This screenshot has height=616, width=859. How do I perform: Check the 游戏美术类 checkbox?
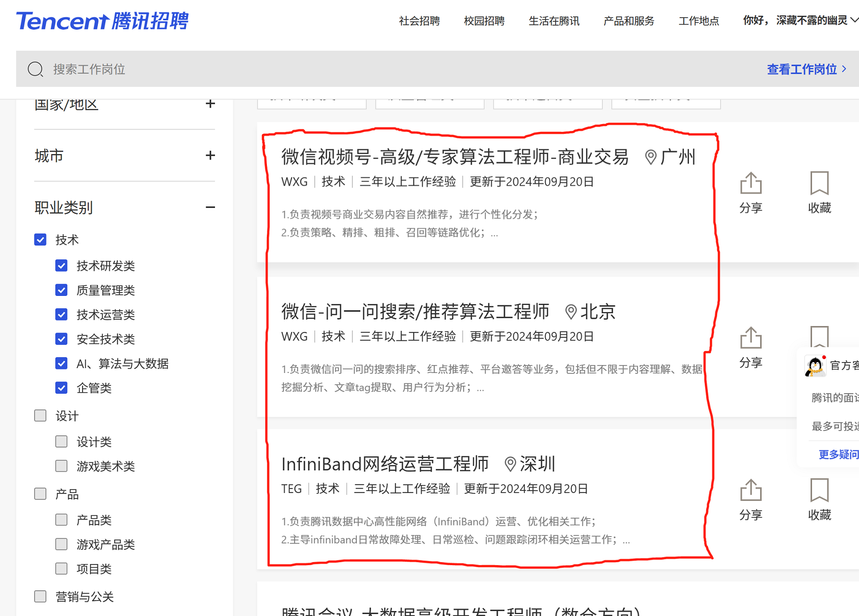click(x=61, y=466)
